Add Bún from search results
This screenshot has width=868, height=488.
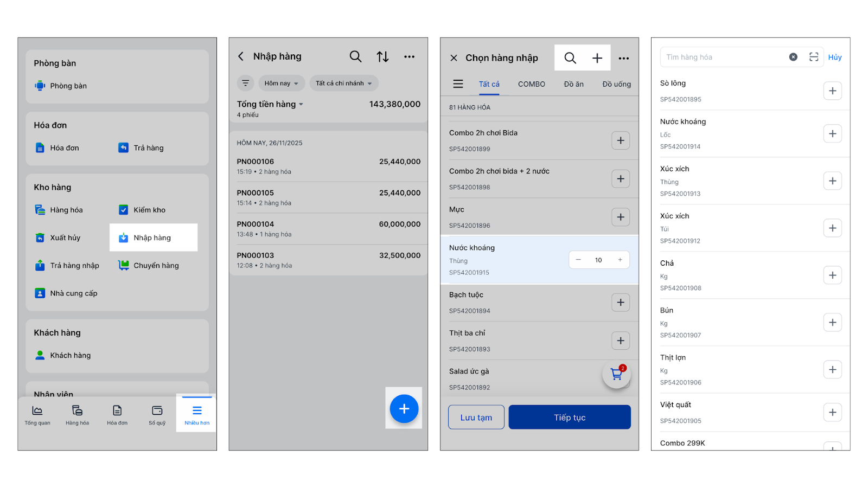833,322
